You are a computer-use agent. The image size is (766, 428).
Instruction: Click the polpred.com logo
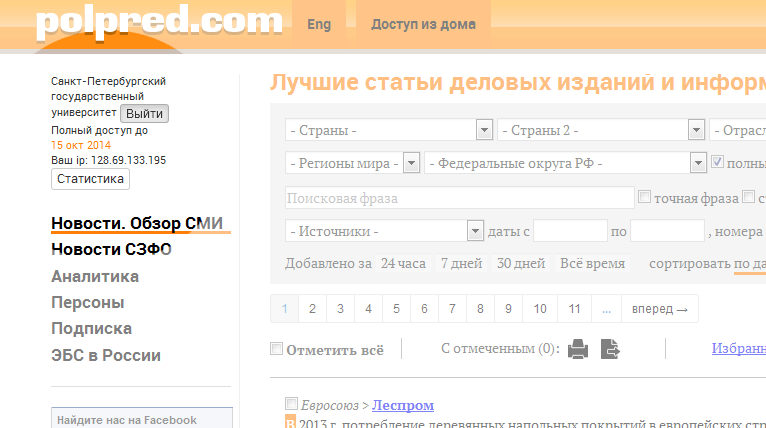coord(158,22)
